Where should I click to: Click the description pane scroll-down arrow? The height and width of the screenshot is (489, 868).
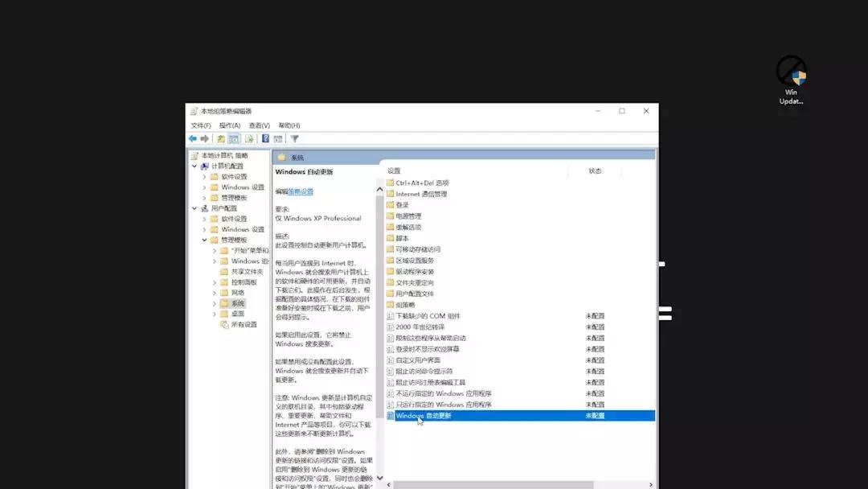tap(379, 479)
